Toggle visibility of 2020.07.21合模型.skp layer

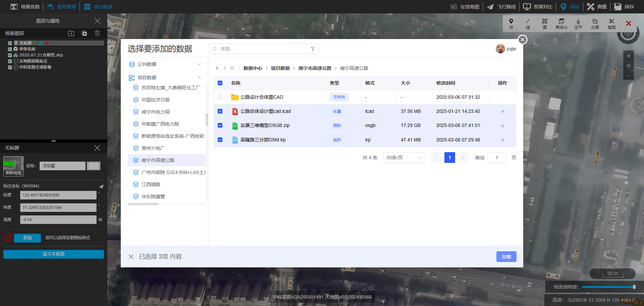point(10,55)
